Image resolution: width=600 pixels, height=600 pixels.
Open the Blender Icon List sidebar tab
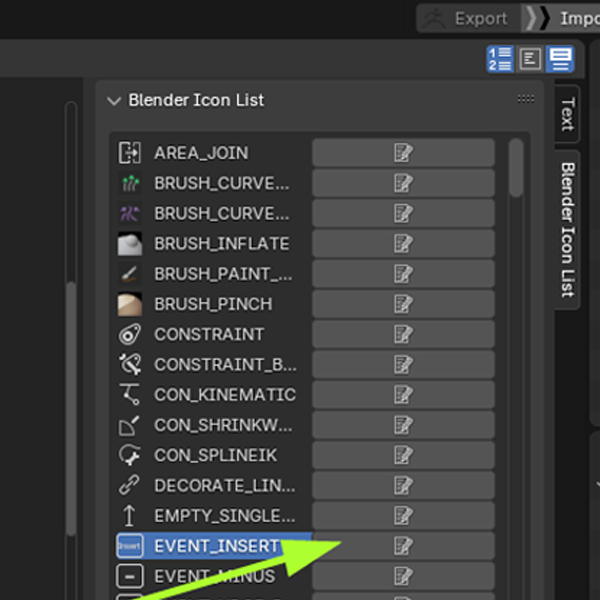[x=567, y=230]
